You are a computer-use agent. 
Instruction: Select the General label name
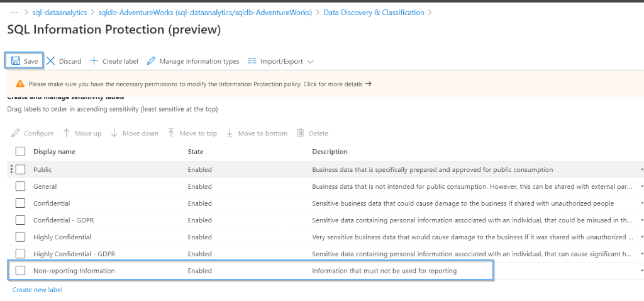click(45, 186)
